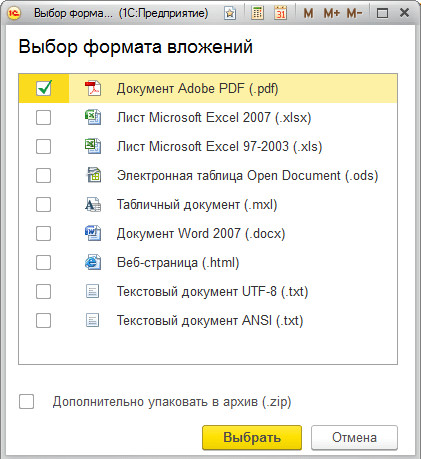The width and height of the screenshot is (421, 459).
Task: Click the Adobe PDF file icon
Action: click(93, 88)
